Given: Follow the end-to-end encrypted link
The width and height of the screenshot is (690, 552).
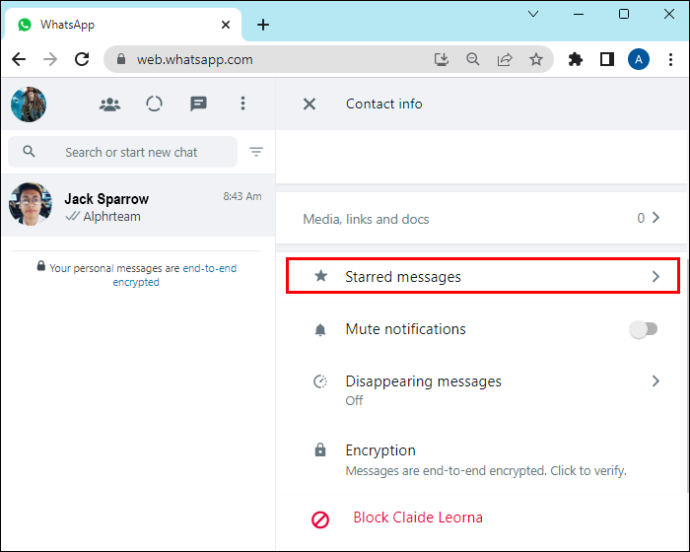Looking at the screenshot, I should pos(174,275).
